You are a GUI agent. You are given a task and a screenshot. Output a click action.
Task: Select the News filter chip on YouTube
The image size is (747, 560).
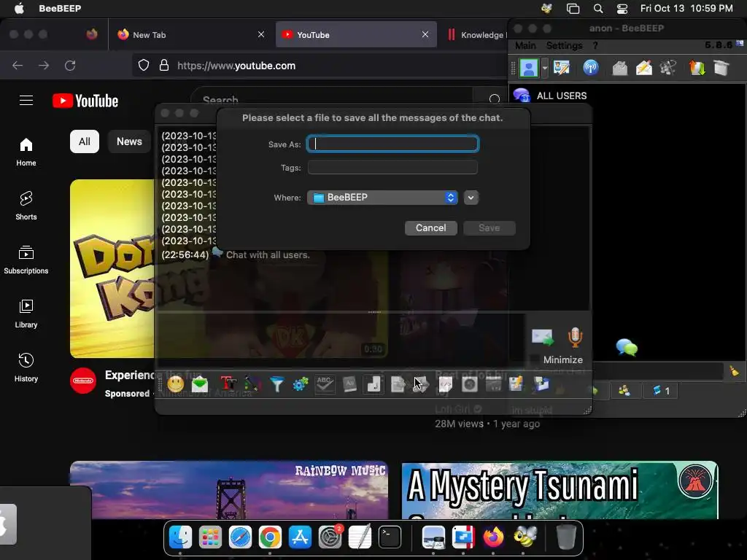[129, 141]
